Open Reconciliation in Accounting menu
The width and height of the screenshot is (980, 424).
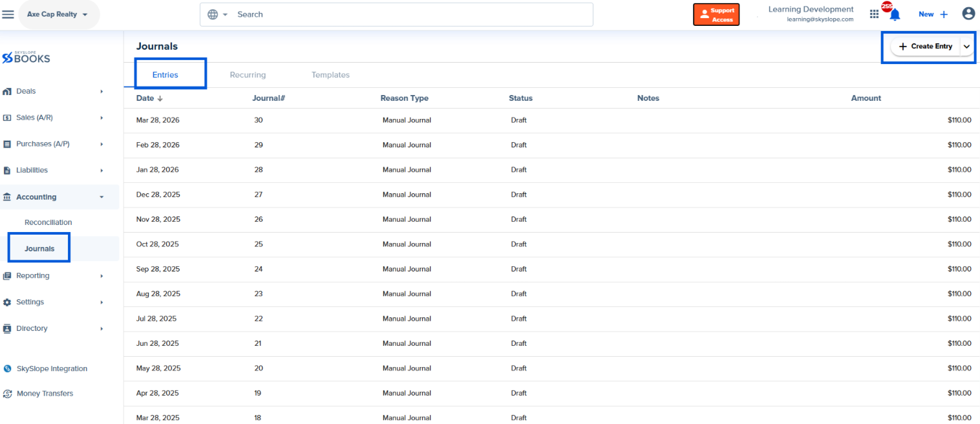coord(48,222)
